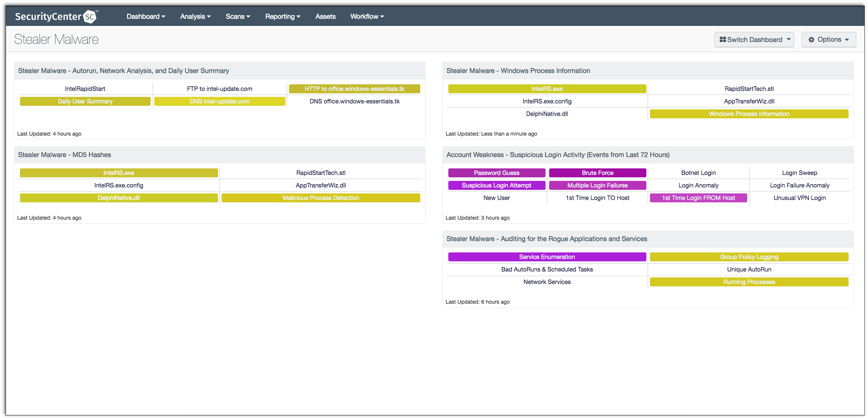The image size is (868, 419).
Task: Click the Login Sweep cell
Action: tap(800, 173)
